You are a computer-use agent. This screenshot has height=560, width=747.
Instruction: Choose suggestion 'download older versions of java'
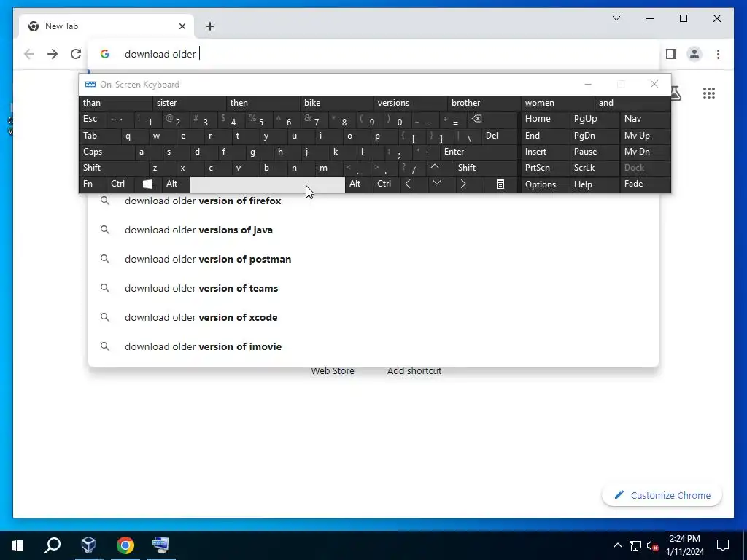[x=373, y=230]
